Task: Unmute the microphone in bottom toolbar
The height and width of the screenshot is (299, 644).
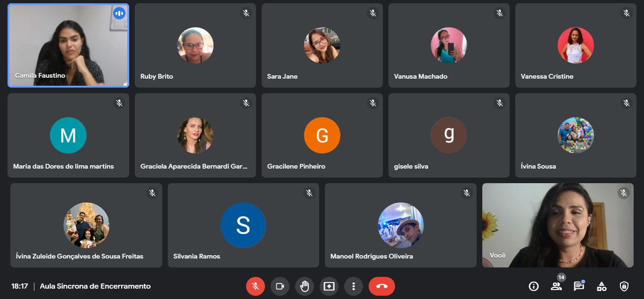Action: [255, 286]
